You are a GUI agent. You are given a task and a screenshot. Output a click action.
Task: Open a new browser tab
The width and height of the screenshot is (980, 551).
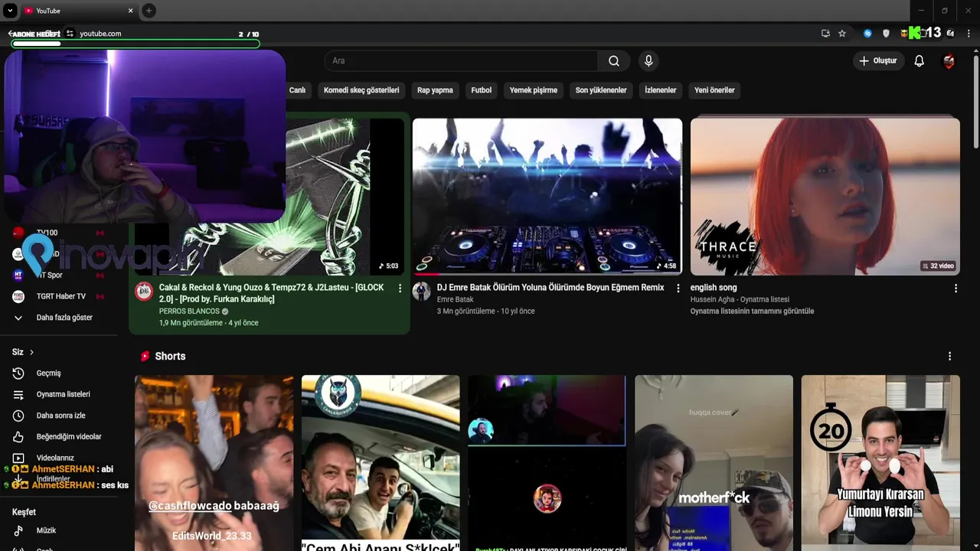coord(149,11)
